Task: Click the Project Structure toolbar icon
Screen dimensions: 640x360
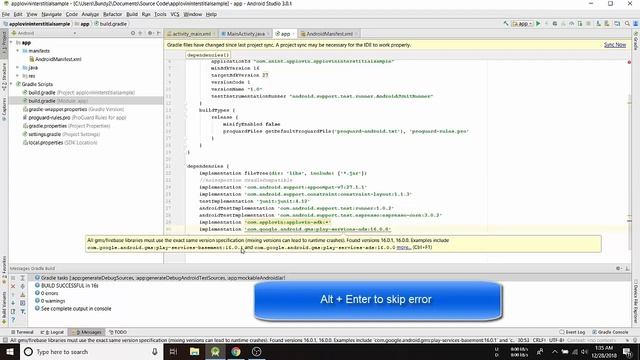Action: 617,24
